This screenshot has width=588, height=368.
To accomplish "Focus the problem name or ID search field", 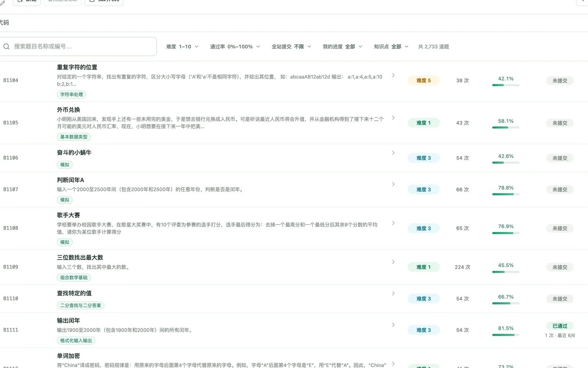I will [x=78, y=46].
